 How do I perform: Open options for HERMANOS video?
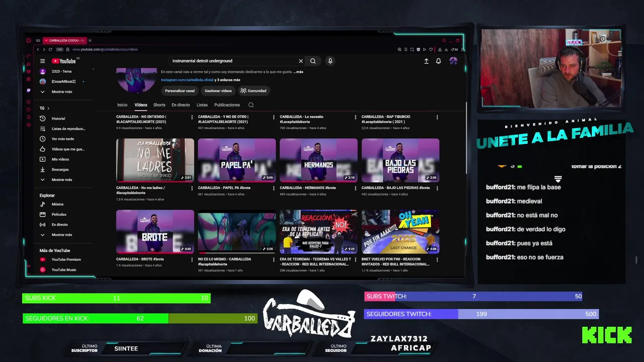point(355,188)
